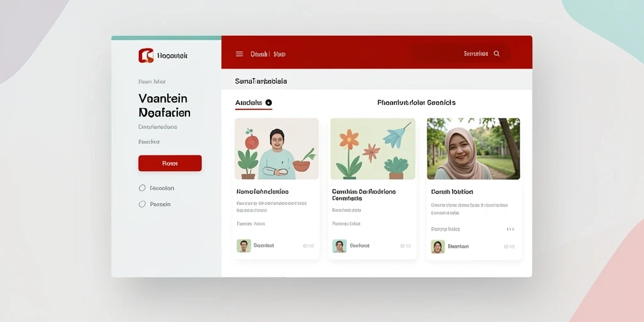
Task: Select the first radio option under the red button
Action: click(x=142, y=188)
